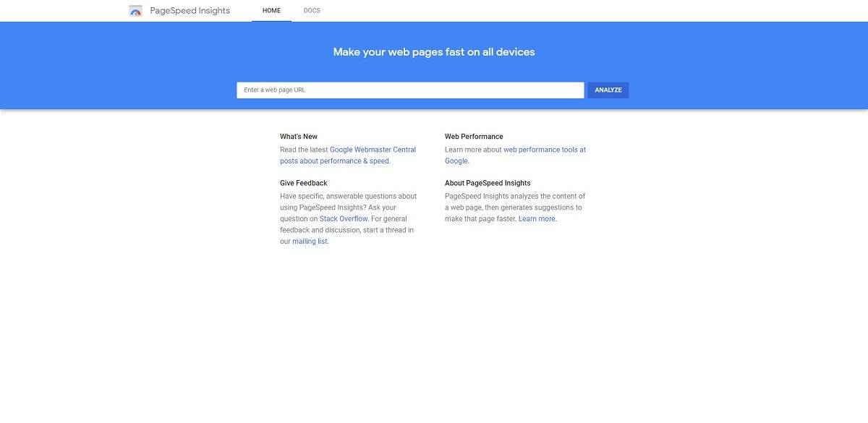Viewport: 868px width, 423px height.
Task: Click the Give Feedback section heading
Action: [303, 182]
